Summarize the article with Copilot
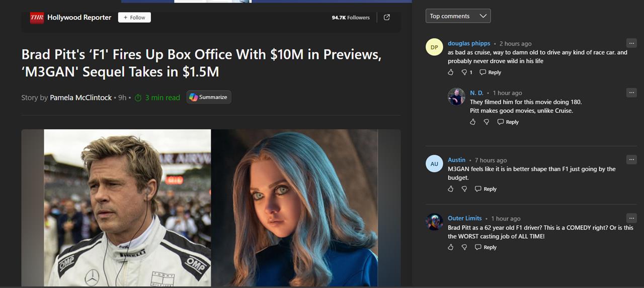 (x=209, y=97)
